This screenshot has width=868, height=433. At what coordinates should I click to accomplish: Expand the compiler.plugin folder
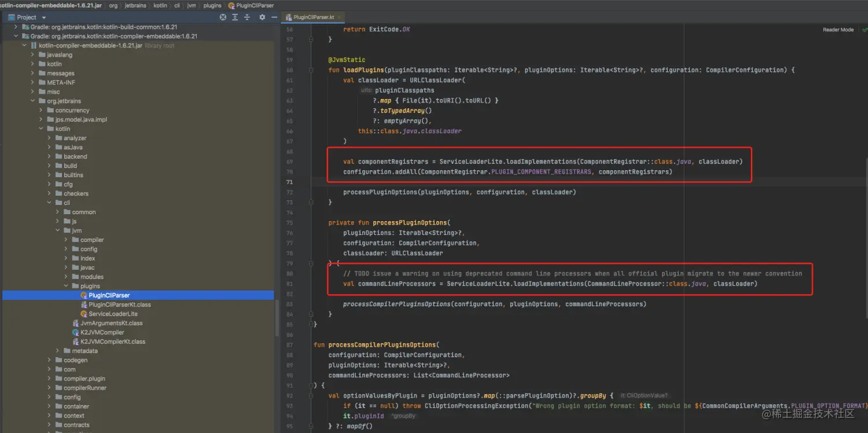click(x=49, y=379)
